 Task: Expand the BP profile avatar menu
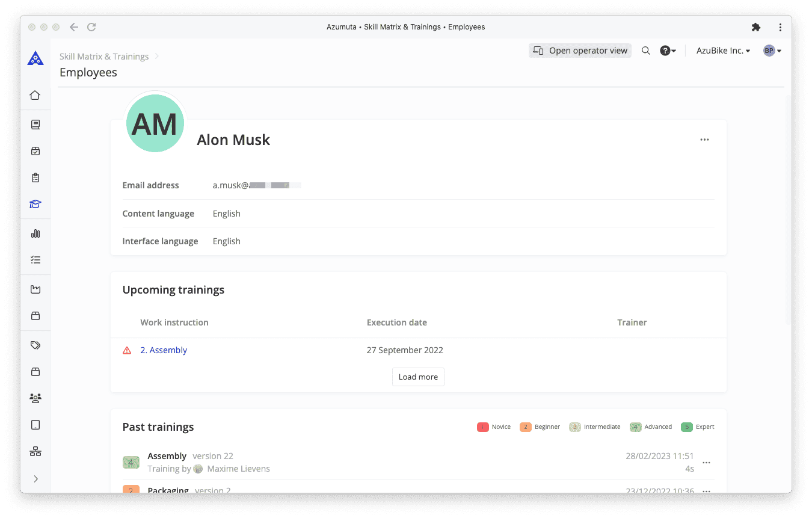pos(772,51)
